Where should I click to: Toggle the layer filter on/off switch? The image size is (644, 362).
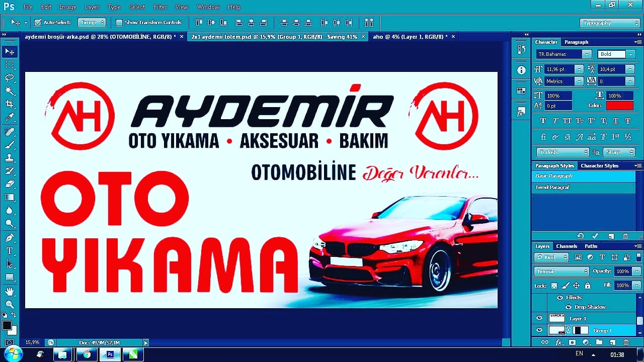[637, 257]
